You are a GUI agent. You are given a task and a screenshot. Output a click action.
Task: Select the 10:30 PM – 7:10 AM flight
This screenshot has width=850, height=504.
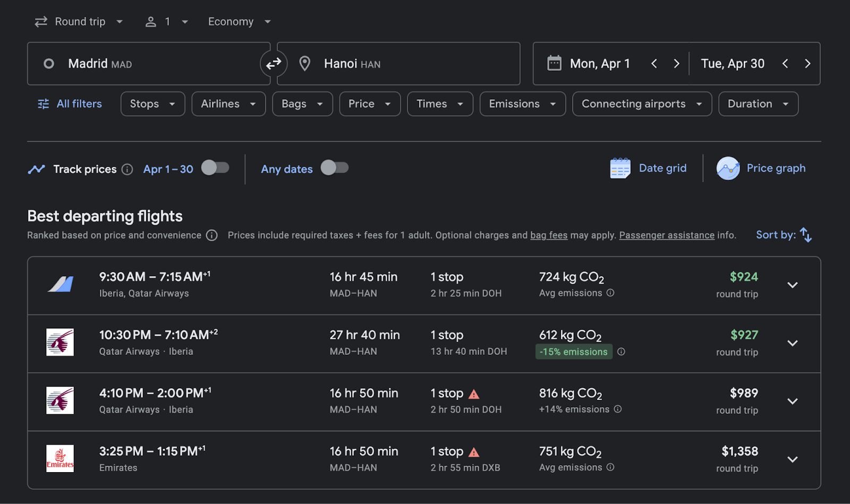tap(424, 344)
